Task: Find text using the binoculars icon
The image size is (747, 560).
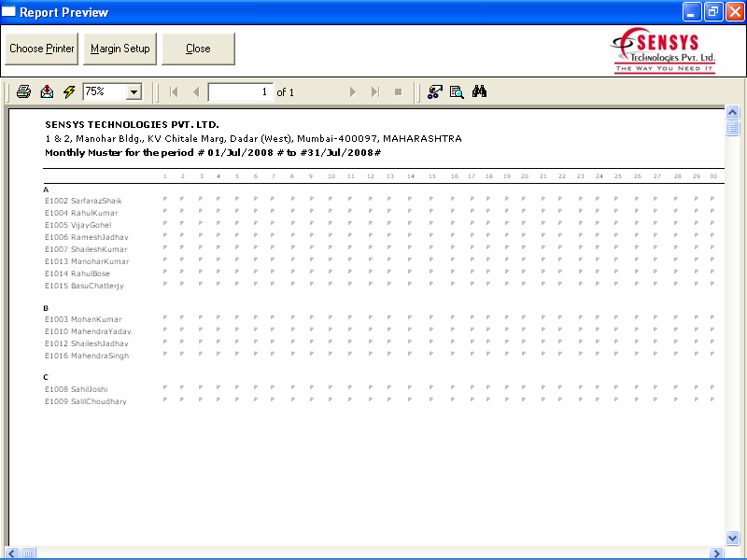Action: (479, 91)
